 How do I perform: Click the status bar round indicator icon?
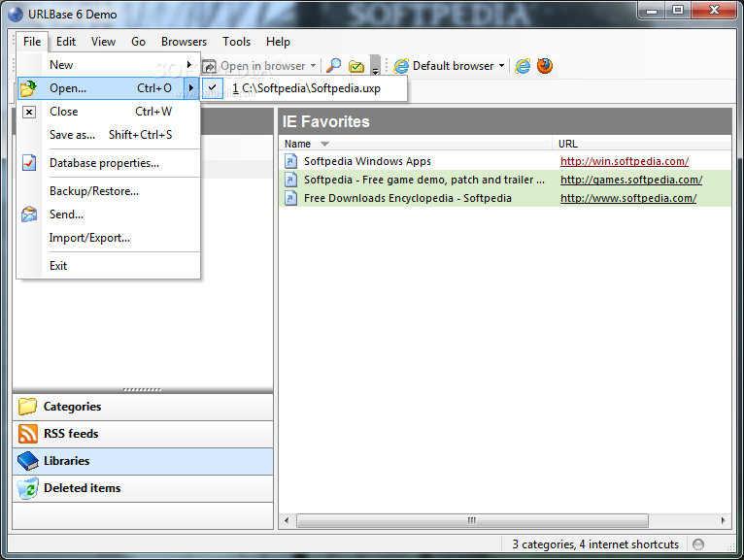tap(698, 544)
